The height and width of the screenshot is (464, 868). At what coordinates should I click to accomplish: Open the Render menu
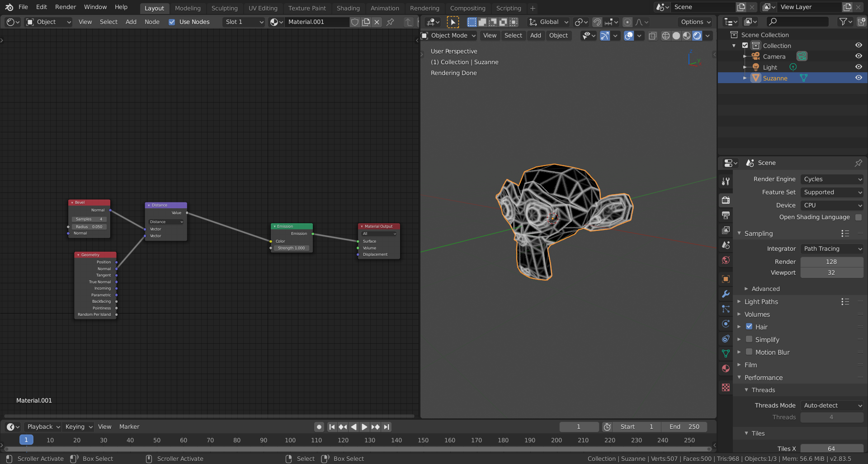[66, 7]
